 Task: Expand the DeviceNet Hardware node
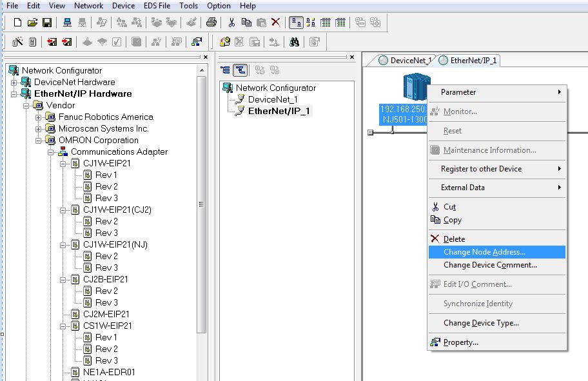click(x=14, y=82)
